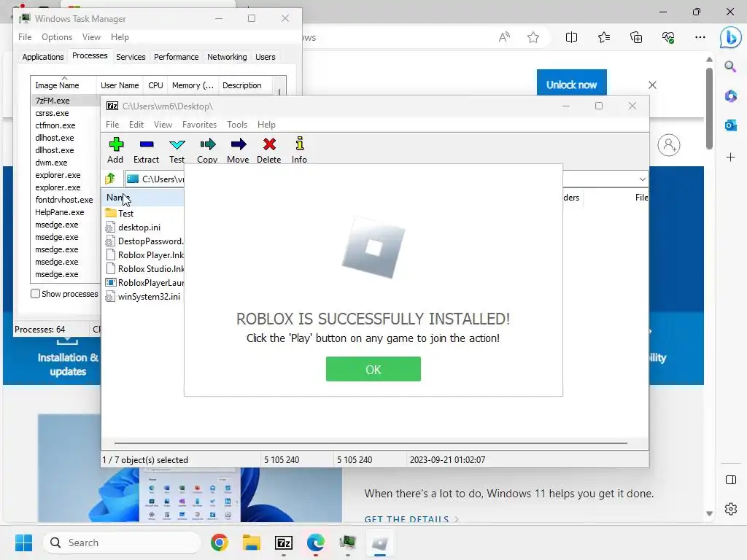Open the Help menu in 7-Zip
This screenshot has width=747, height=560.
point(266,124)
